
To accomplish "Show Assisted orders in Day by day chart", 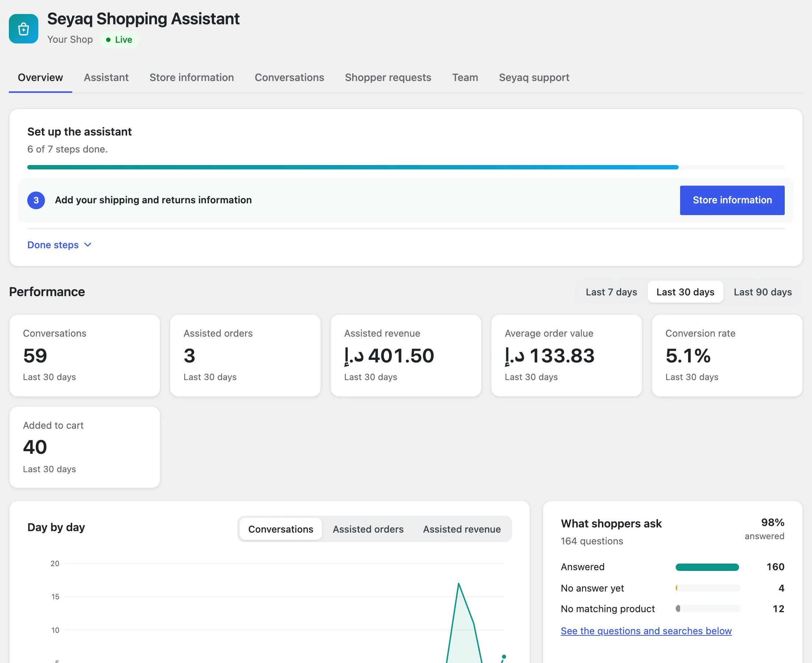I will 368,529.
